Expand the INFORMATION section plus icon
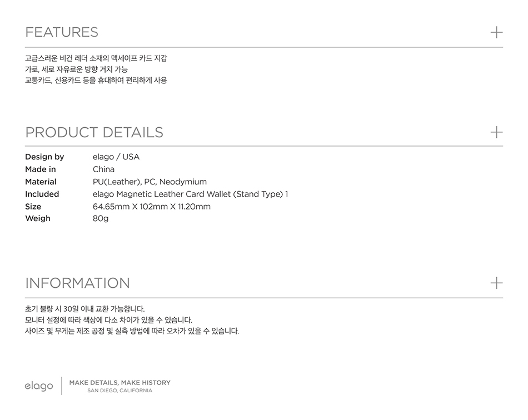This screenshot has height=420, width=528. pyautogui.click(x=496, y=283)
